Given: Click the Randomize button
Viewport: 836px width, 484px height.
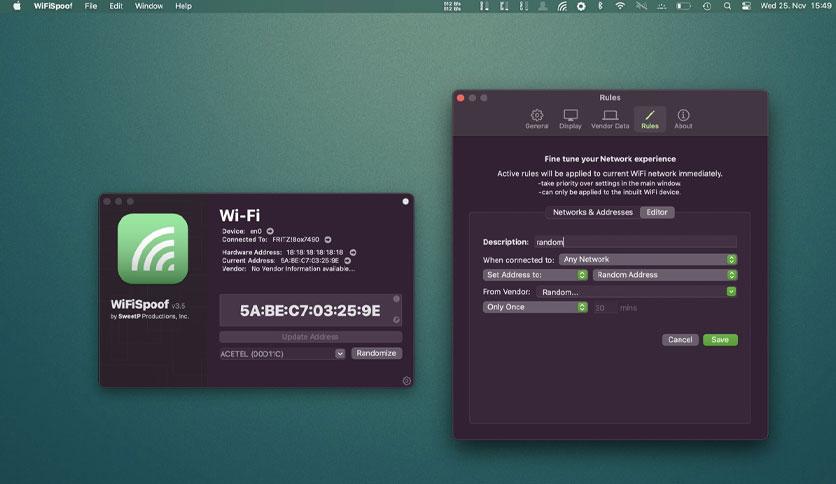Looking at the screenshot, I should [376, 353].
